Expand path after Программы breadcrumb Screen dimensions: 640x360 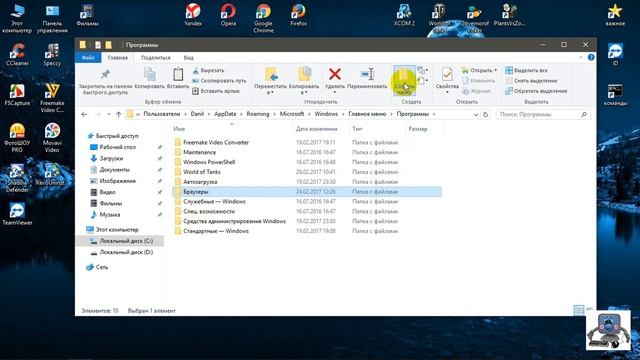[434, 114]
